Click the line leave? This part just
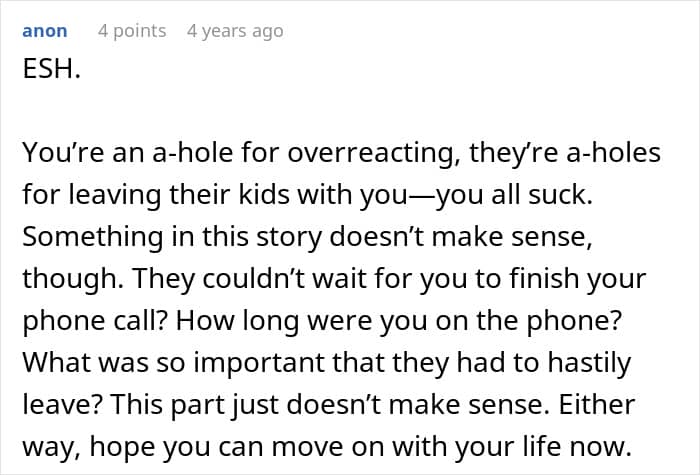Screen dimensions: 700x475 coord(329,404)
